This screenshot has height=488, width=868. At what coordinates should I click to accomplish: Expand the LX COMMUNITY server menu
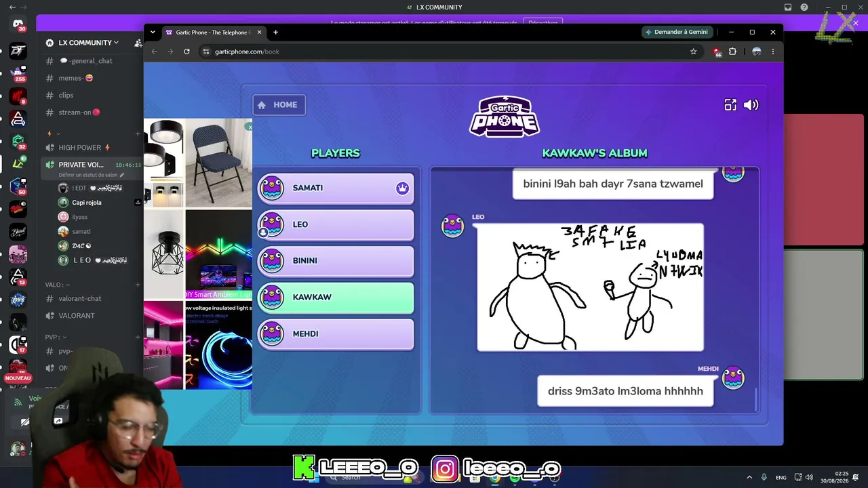[x=88, y=43]
